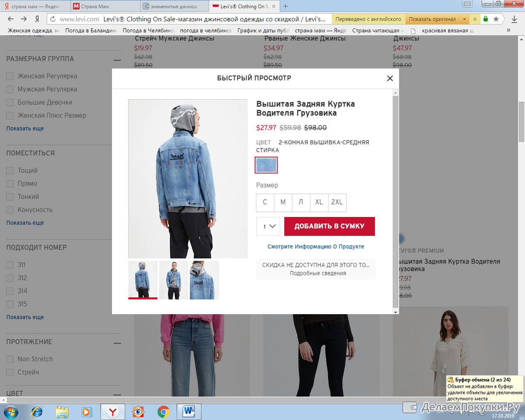The width and height of the screenshot is (525, 420).
Task: Collapse the 'Размерная группа' filter section
Action: click(x=117, y=59)
